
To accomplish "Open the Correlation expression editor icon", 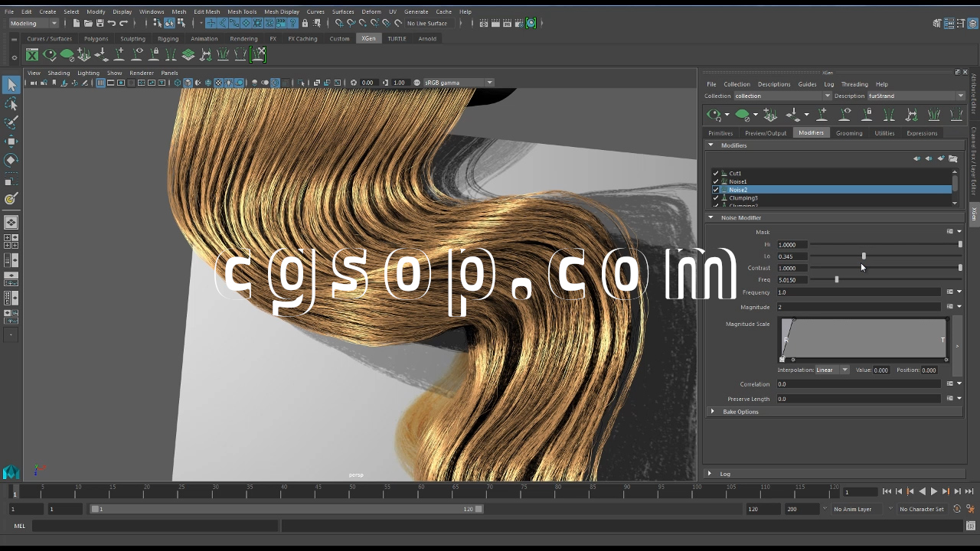I will pyautogui.click(x=950, y=384).
